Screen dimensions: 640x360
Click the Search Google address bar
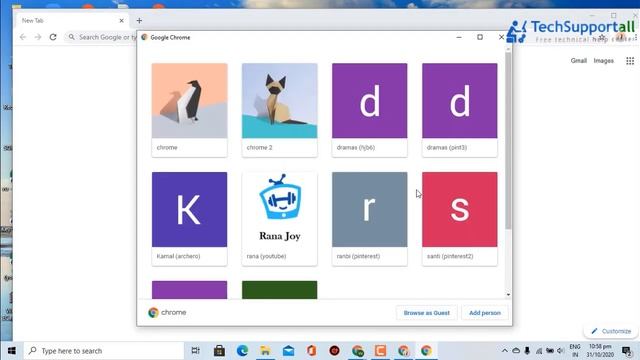pos(101,37)
